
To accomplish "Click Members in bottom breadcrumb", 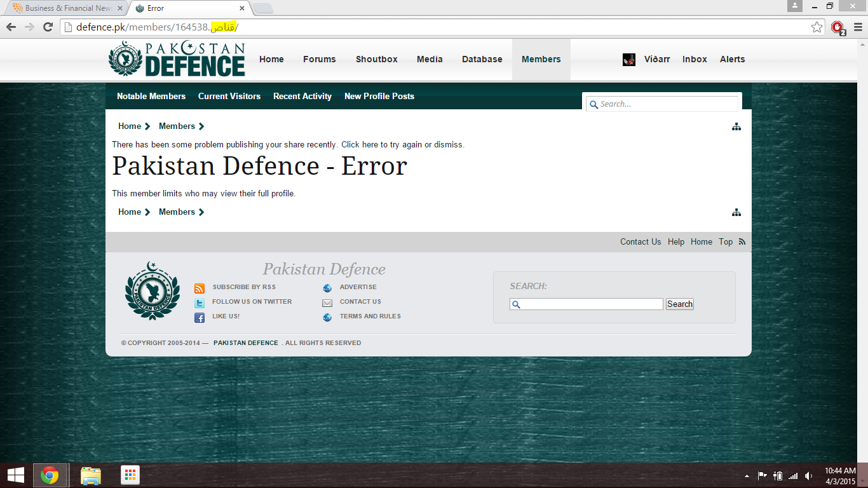I will coord(177,212).
